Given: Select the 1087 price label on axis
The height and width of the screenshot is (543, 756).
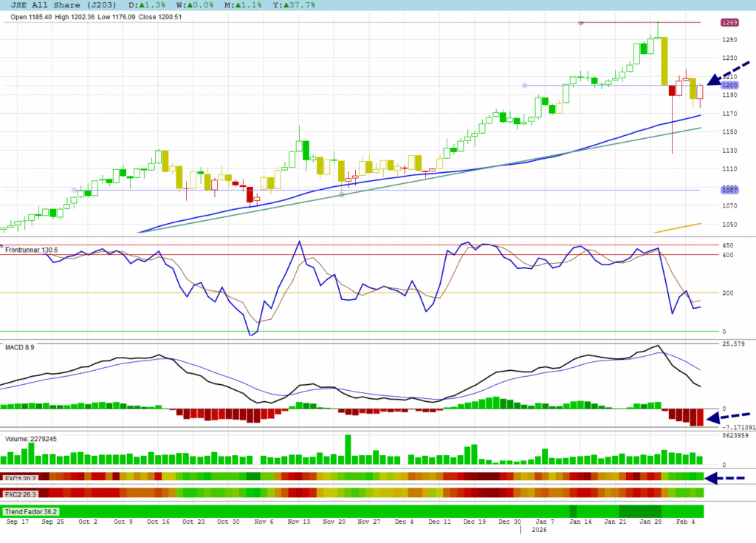Looking at the screenshot, I should click(x=729, y=191).
